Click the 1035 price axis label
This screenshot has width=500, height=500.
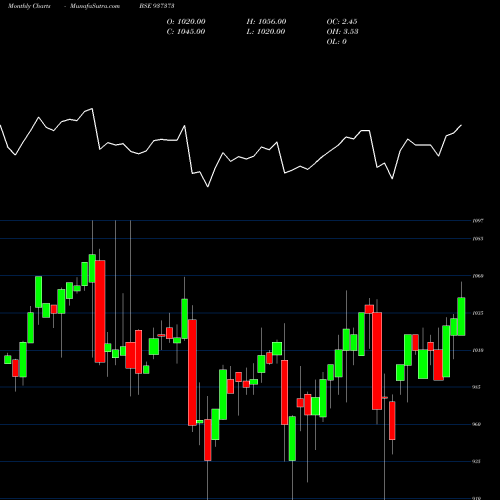tap(478, 313)
